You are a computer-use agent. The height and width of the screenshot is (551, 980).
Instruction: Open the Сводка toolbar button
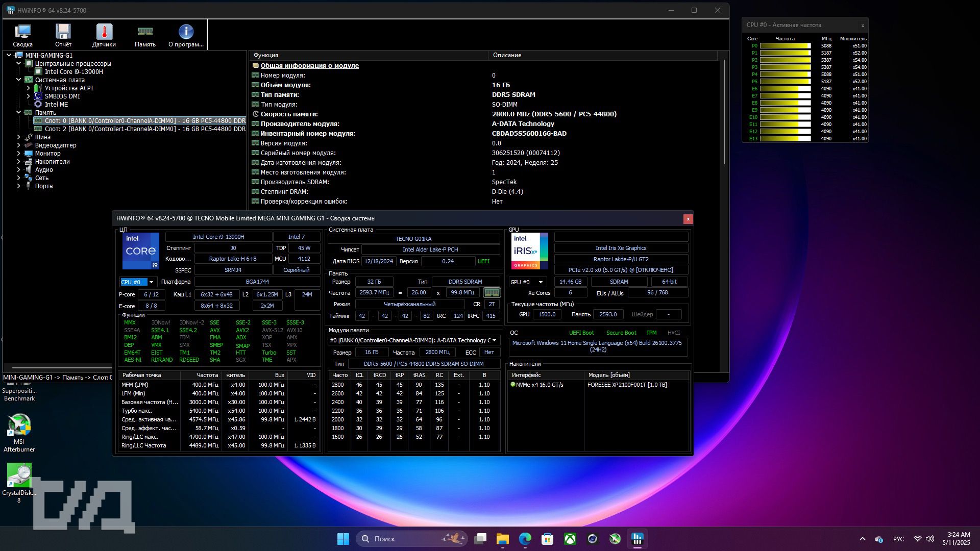pos(22,36)
